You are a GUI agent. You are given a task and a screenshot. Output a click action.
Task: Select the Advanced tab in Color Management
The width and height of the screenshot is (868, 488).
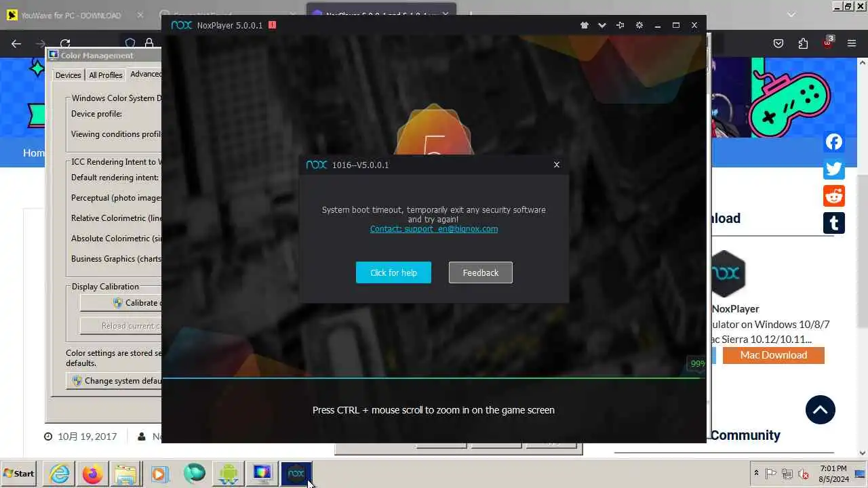[145, 75]
